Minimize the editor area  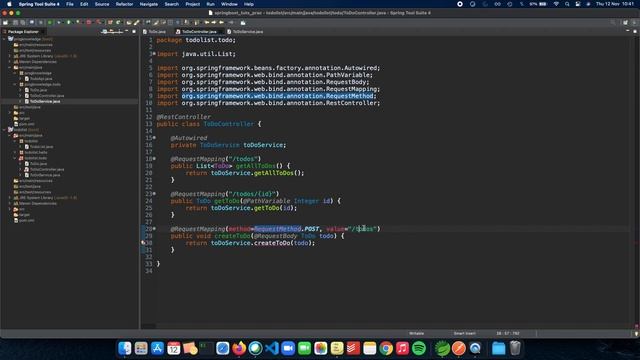click(627, 31)
